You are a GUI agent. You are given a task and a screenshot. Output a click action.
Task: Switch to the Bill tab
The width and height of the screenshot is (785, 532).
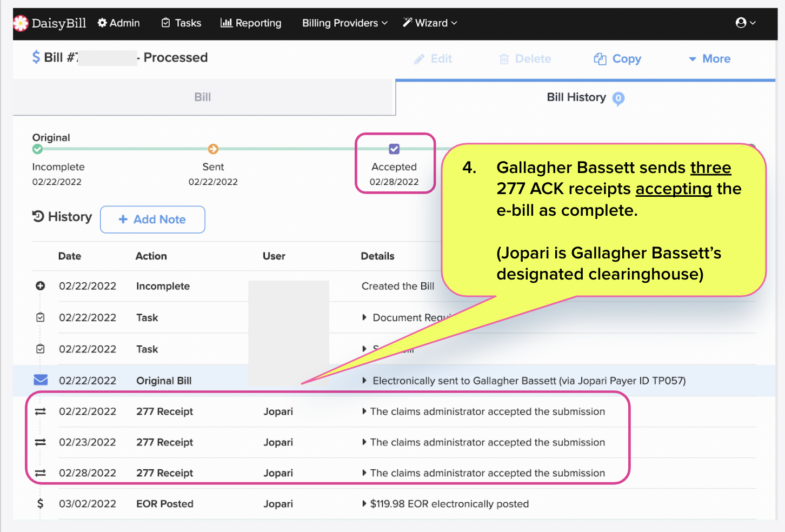[203, 97]
